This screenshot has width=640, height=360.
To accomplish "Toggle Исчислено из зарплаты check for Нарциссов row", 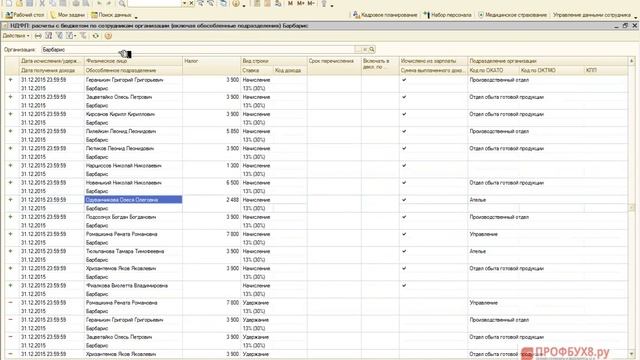I will [404, 166].
